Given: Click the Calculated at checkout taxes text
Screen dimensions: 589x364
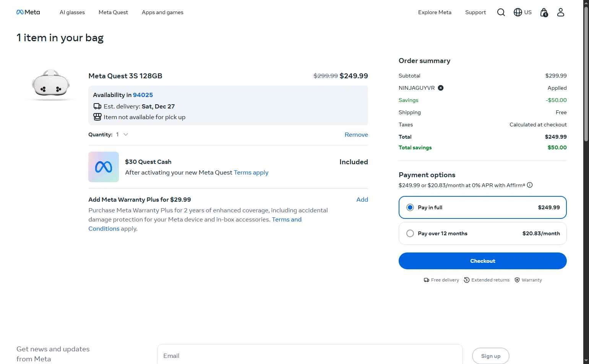Looking at the screenshot, I should 538,125.
